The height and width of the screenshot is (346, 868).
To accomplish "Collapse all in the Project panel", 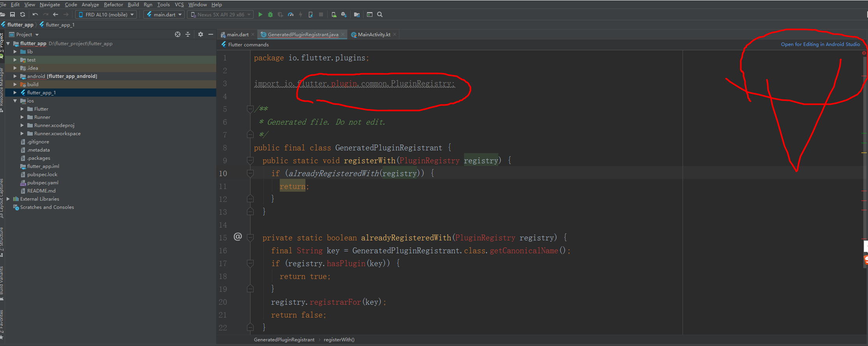I will click(188, 34).
